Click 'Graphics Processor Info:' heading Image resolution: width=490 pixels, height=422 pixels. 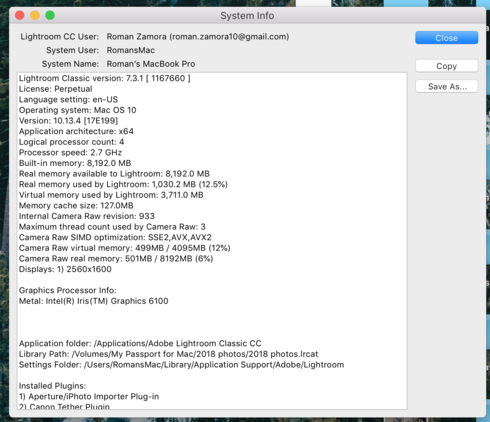(x=68, y=290)
